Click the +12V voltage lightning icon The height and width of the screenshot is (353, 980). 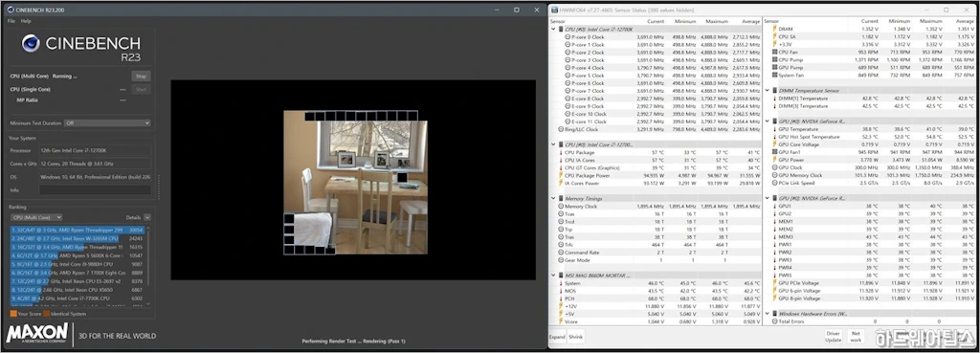[x=561, y=306]
